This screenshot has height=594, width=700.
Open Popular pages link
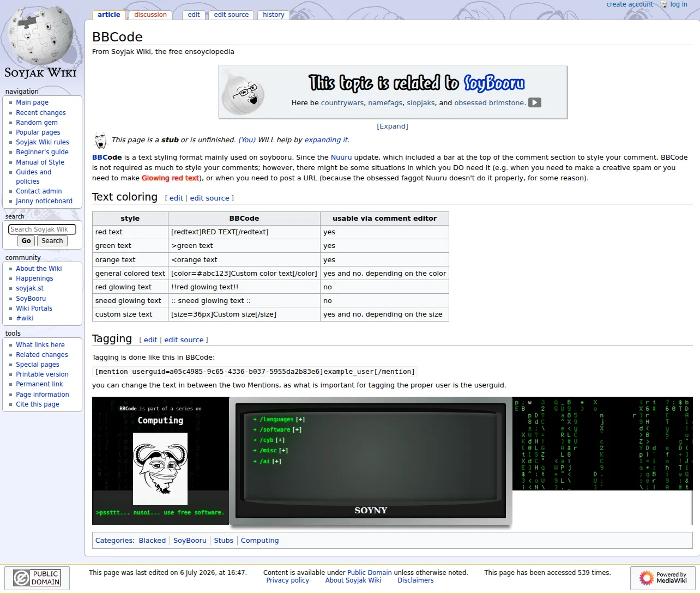pos(38,132)
